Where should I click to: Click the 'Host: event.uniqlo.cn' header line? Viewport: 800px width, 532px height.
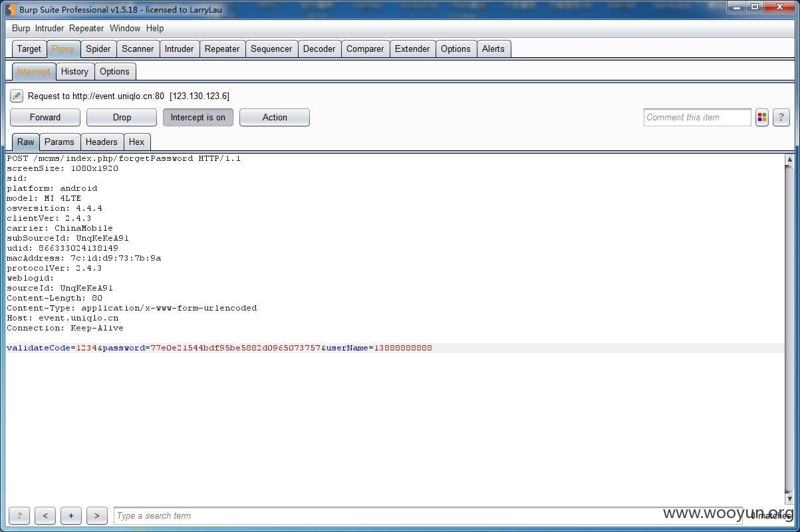(x=63, y=318)
